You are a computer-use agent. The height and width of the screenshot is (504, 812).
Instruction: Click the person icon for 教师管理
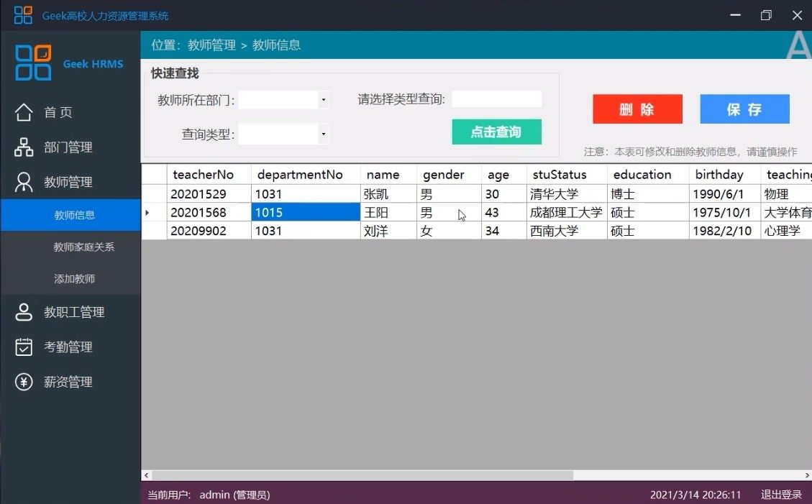pyautogui.click(x=24, y=182)
